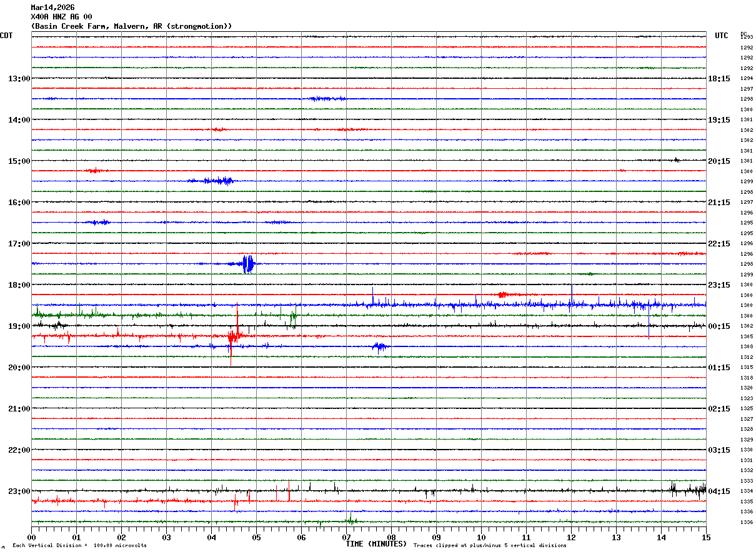Click the date text Mar14,2026
This screenshot has height=554, width=756.
[52, 8]
